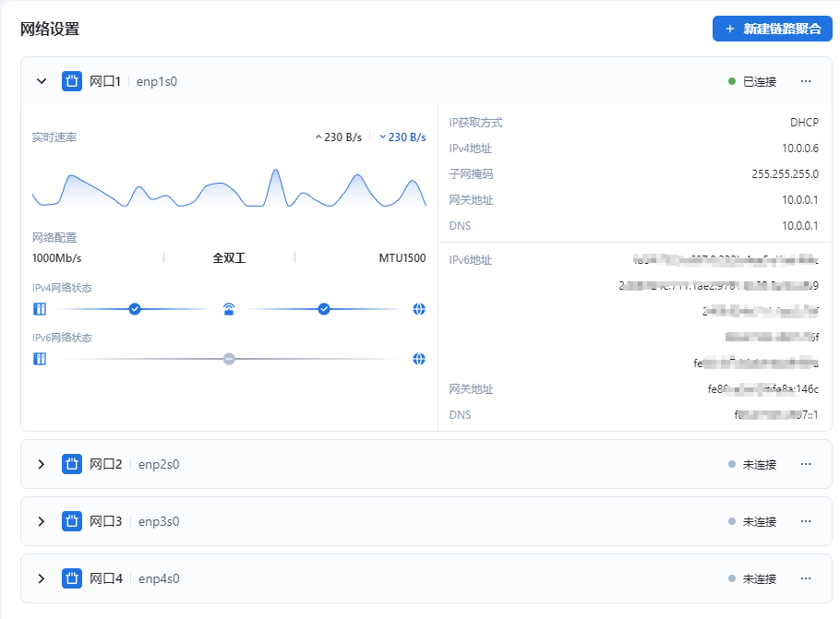Click the DHCP value
840x619 pixels.
click(x=804, y=123)
